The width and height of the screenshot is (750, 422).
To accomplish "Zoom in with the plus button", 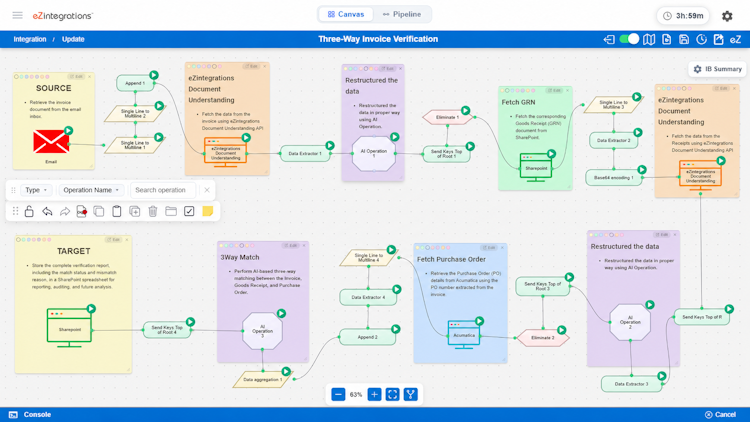I will coord(375,394).
